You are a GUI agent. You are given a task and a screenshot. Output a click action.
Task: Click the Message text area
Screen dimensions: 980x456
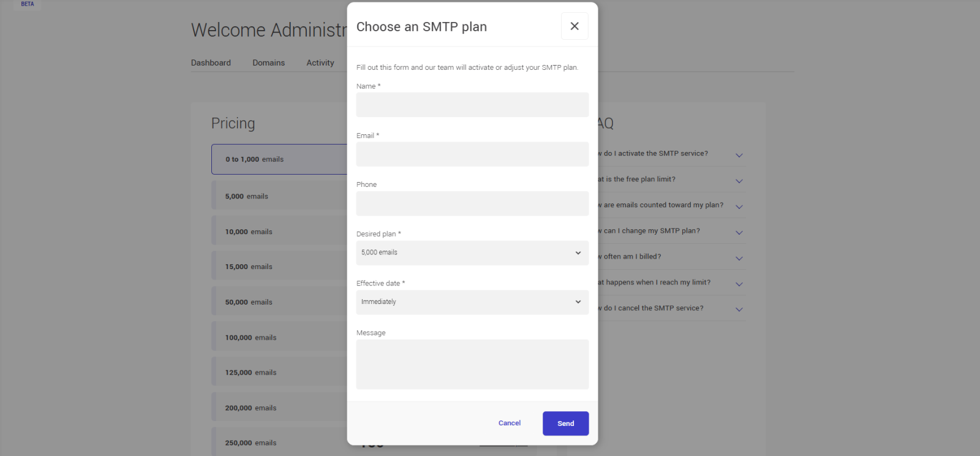point(472,364)
